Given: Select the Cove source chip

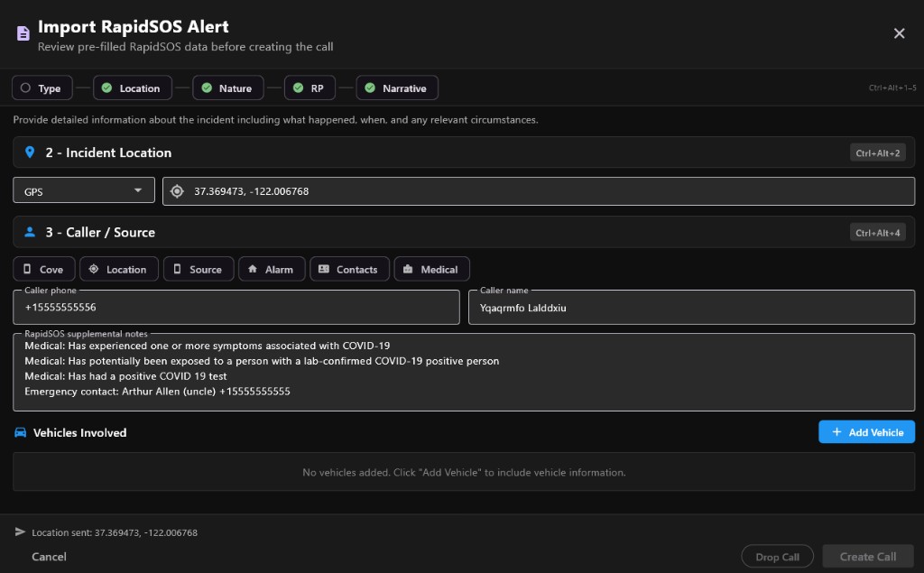Looking at the screenshot, I should [43, 269].
